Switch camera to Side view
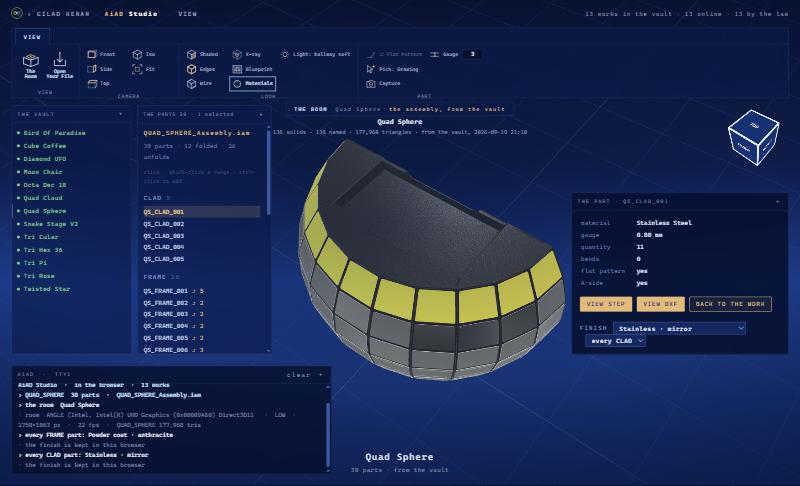 pyautogui.click(x=99, y=69)
